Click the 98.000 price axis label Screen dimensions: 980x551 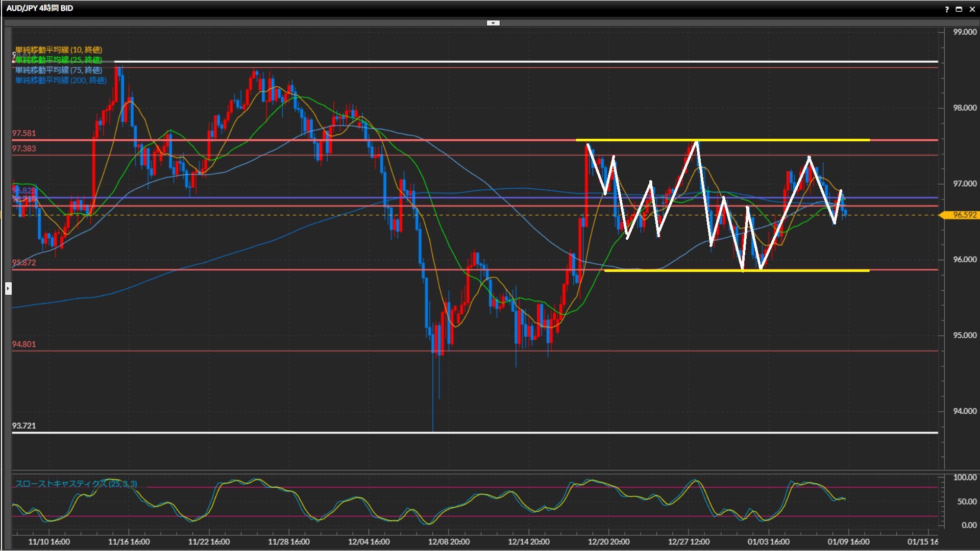[965, 108]
